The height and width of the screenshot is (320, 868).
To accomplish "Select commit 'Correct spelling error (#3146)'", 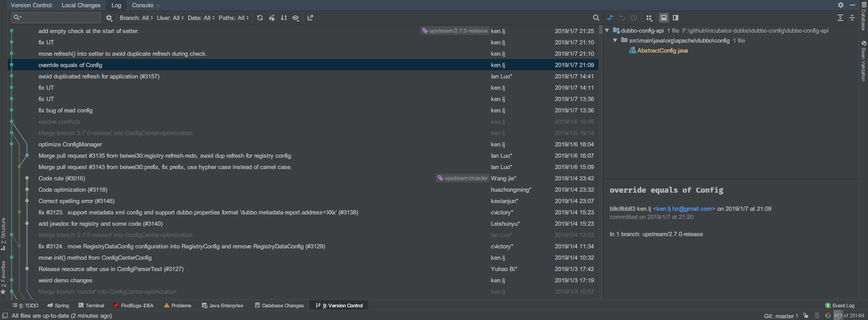I will (x=303, y=201).
